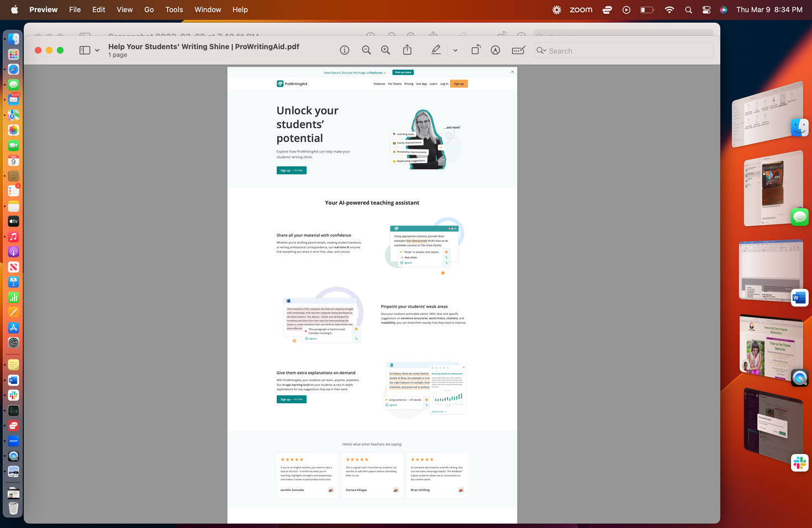Open the Form Filling toolbar icon
The width and height of the screenshot is (812, 528).
(x=518, y=50)
